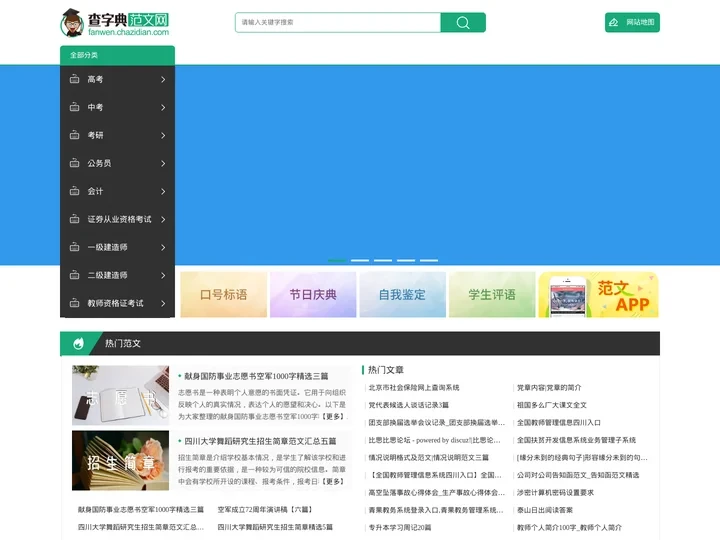This screenshot has height=540, width=720.
Task: Open the 范文 APP promo tile
Action: tap(599, 294)
